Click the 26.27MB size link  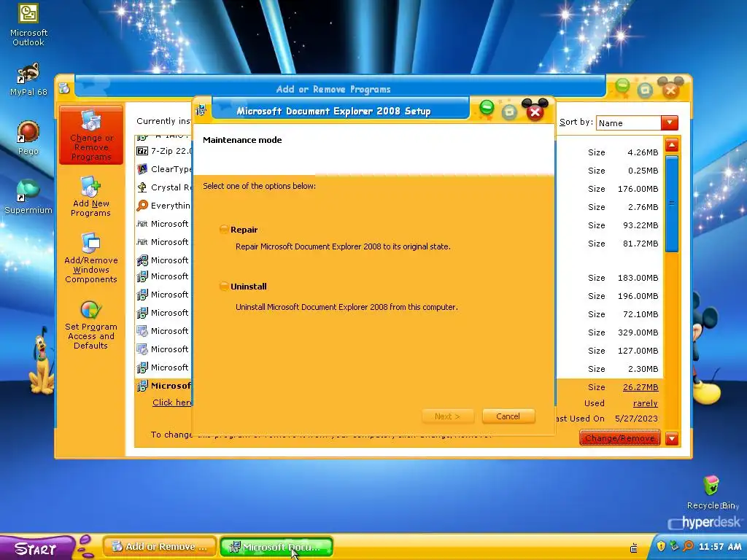640,387
